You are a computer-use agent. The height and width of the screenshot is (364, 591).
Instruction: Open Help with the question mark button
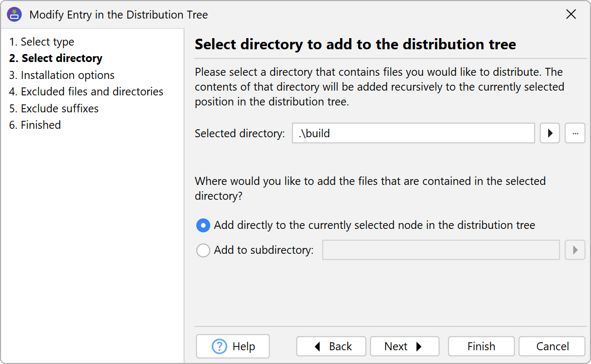pos(233,347)
